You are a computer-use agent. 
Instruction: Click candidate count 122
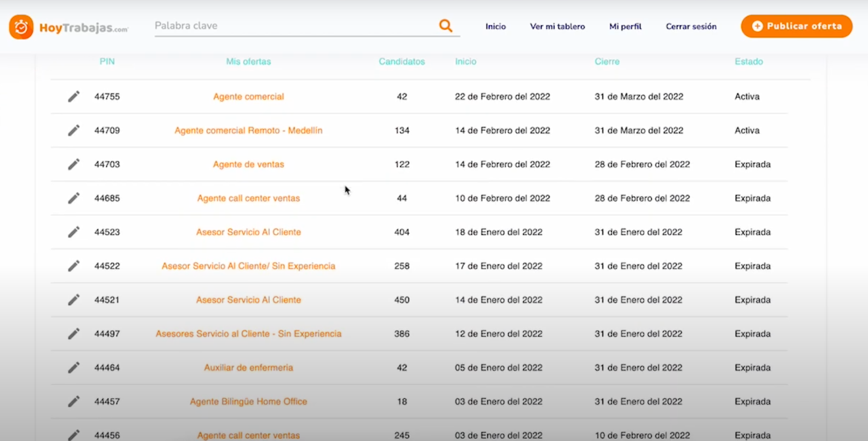coord(402,164)
